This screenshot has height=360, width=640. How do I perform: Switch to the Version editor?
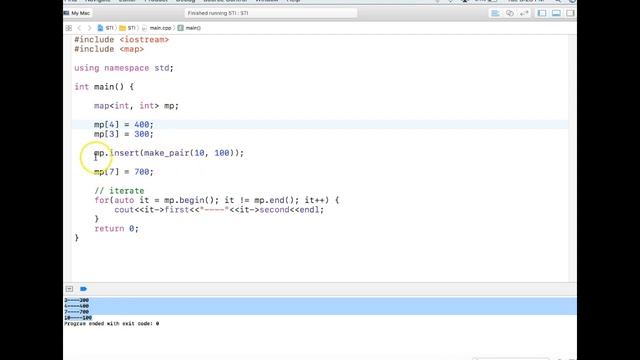[524, 13]
